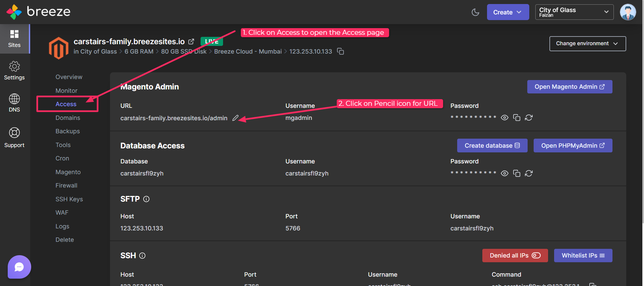Go to Domains page
Image resolution: width=644 pixels, height=286 pixels.
click(x=68, y=118)
